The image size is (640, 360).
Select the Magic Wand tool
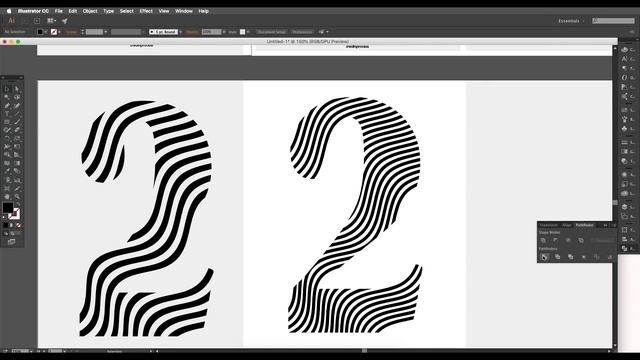tap(7, 97)
